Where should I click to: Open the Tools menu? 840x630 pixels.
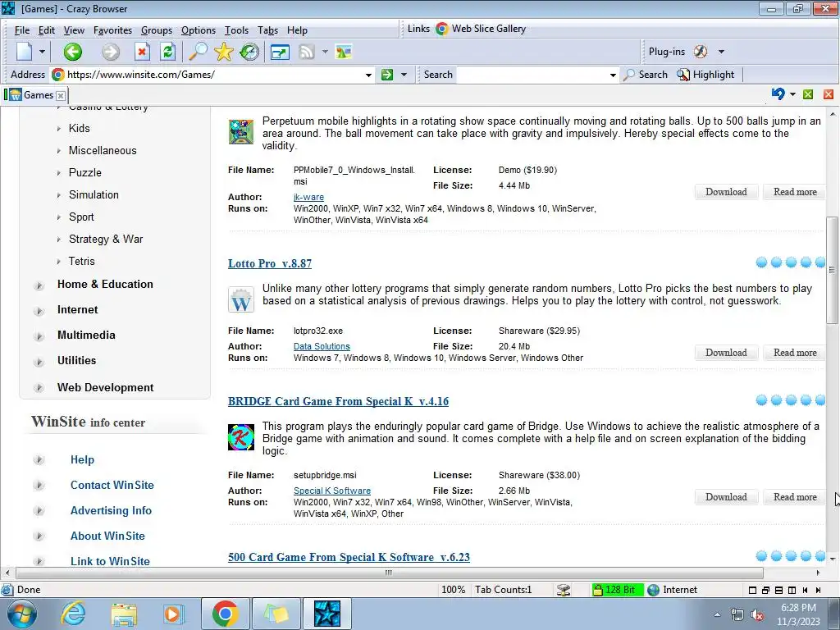(x=236, y=30)
